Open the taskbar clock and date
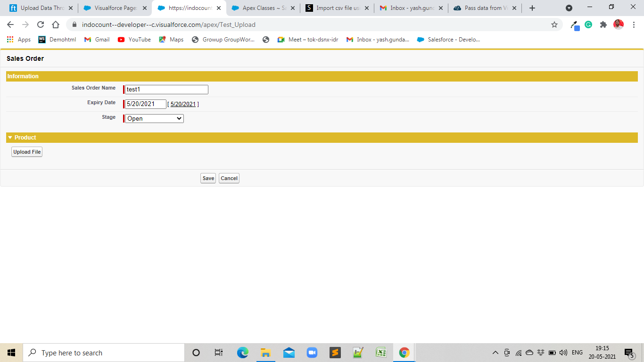This screenshot has width=644, height=362. click(603, 353)
